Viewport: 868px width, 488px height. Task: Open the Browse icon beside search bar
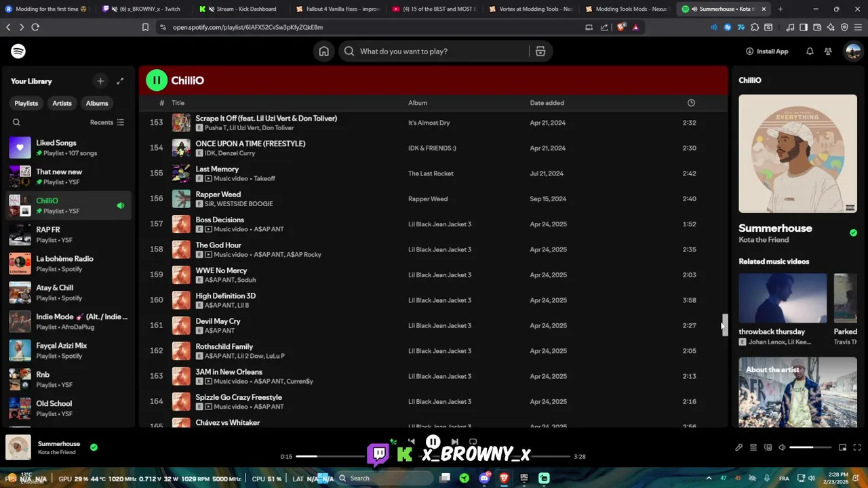pyautogui.click(x=540, y=51)
